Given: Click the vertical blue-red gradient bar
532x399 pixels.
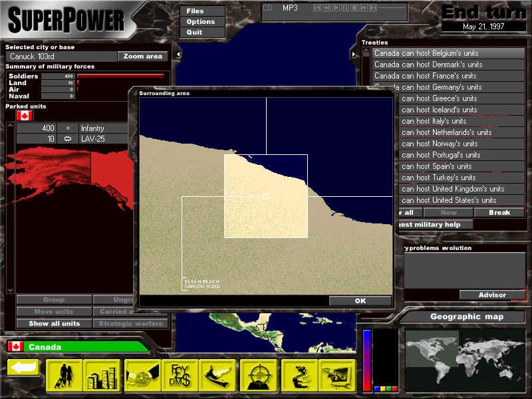Looking at the screenshot, I should [367, 360].
